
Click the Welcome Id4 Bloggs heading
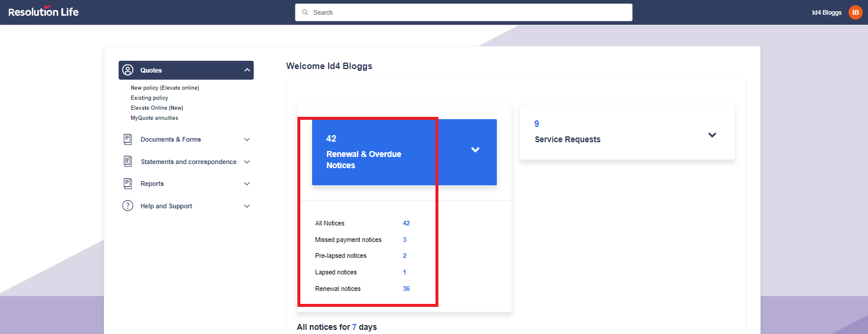tap(329, 66)
